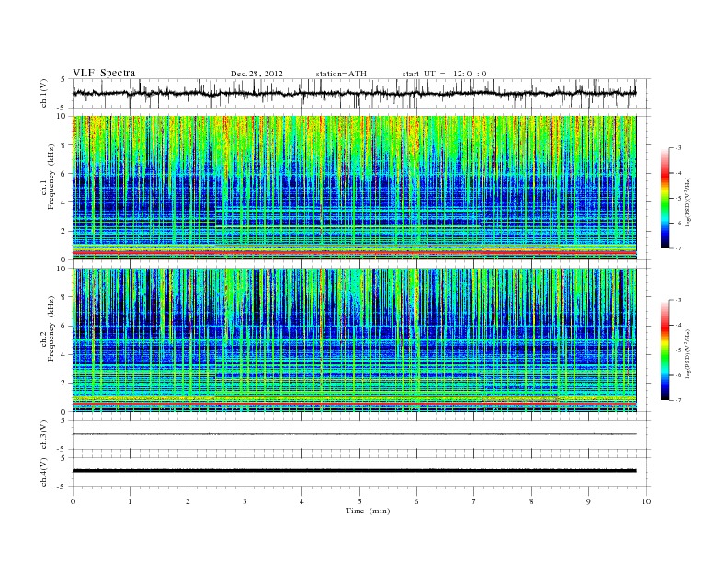728x563 pixels.
Task: Click the "2" kHz tick on ch.2 frequency axis
Action: 63,384
